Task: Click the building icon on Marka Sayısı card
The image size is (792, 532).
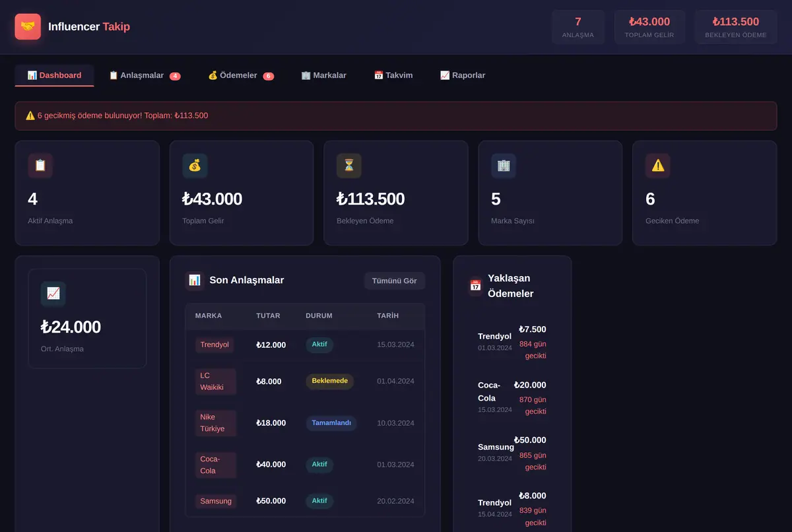Action: [504, 166]
